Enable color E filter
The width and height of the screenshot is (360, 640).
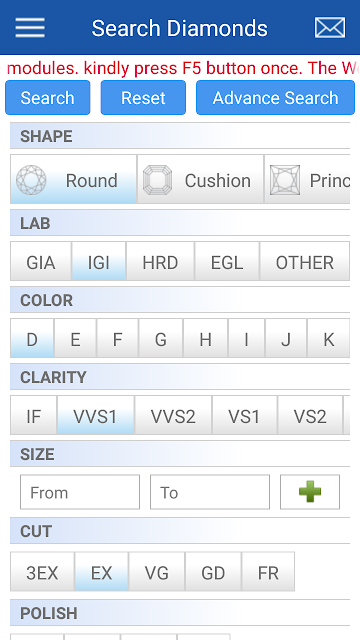point(76,338)
